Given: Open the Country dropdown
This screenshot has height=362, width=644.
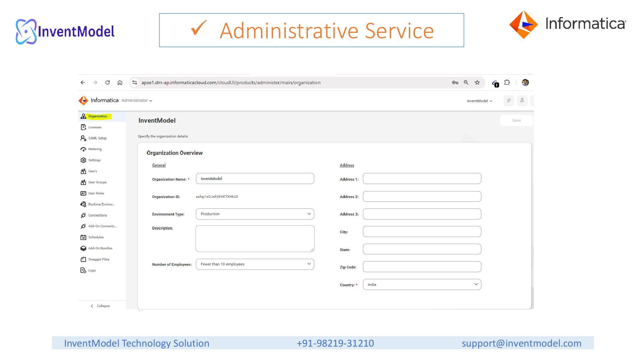Looking at the screenshot, I should 422,285.
